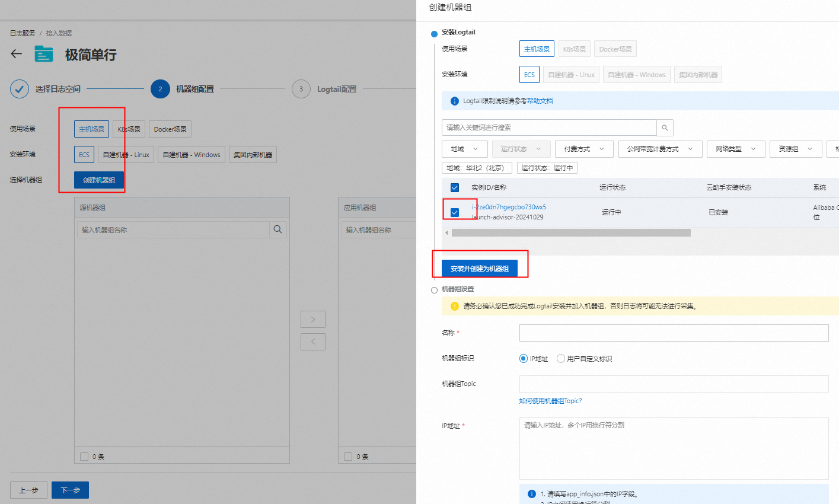Click the info icon before Logtail限制说明

[x=455, y=101]
